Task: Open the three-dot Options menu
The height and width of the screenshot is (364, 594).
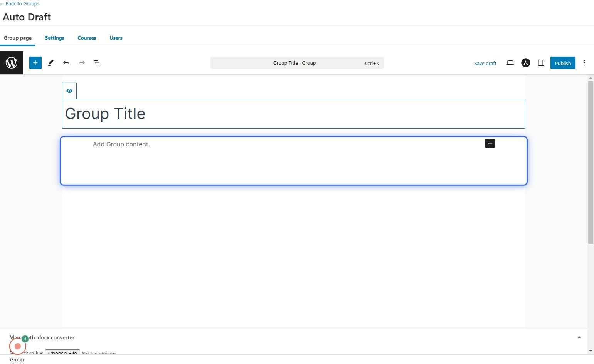Action: (584, 63)
